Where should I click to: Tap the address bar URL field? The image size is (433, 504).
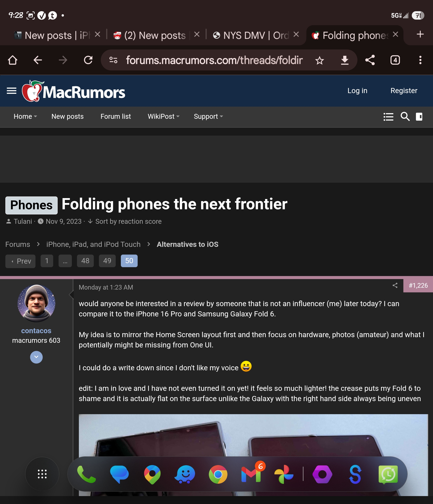pyautogui.click(x=214, y=60)
